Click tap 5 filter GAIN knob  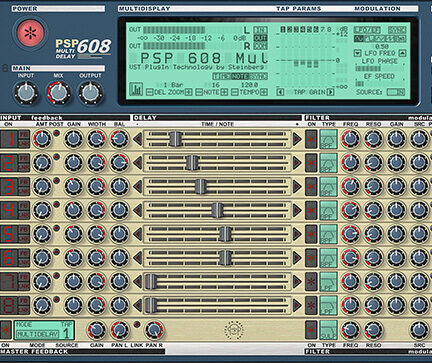click(396, 234)
